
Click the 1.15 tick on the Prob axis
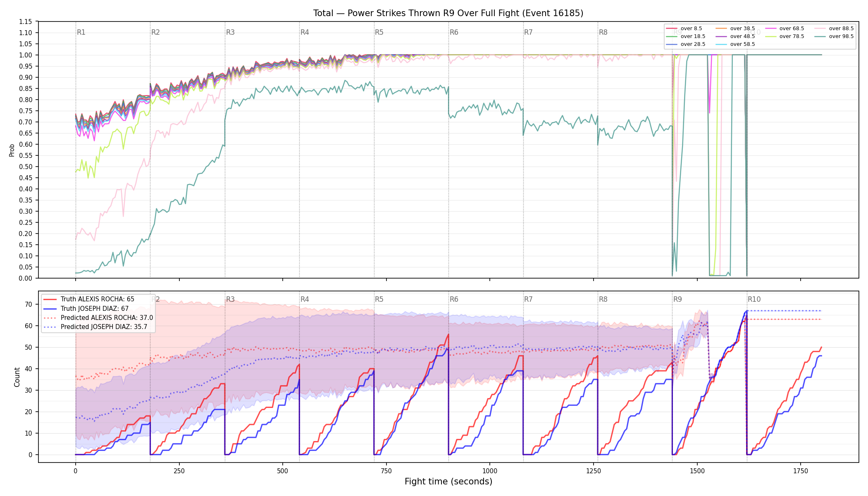tap(26, 21)
